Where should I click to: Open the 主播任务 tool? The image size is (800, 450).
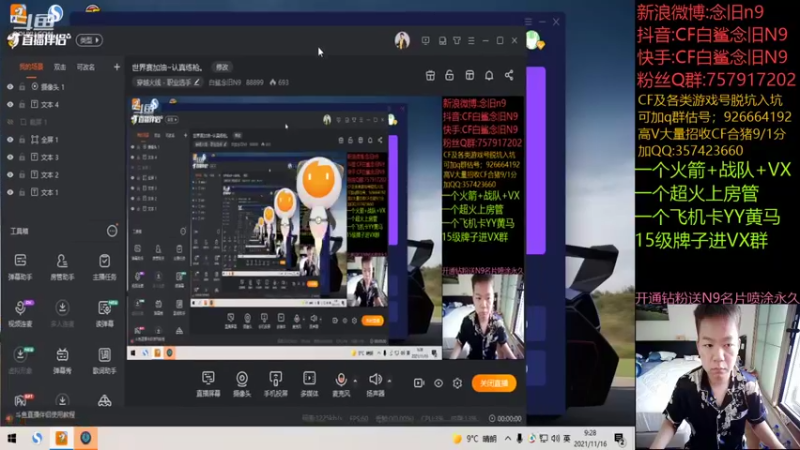click(x=105, y=267)
